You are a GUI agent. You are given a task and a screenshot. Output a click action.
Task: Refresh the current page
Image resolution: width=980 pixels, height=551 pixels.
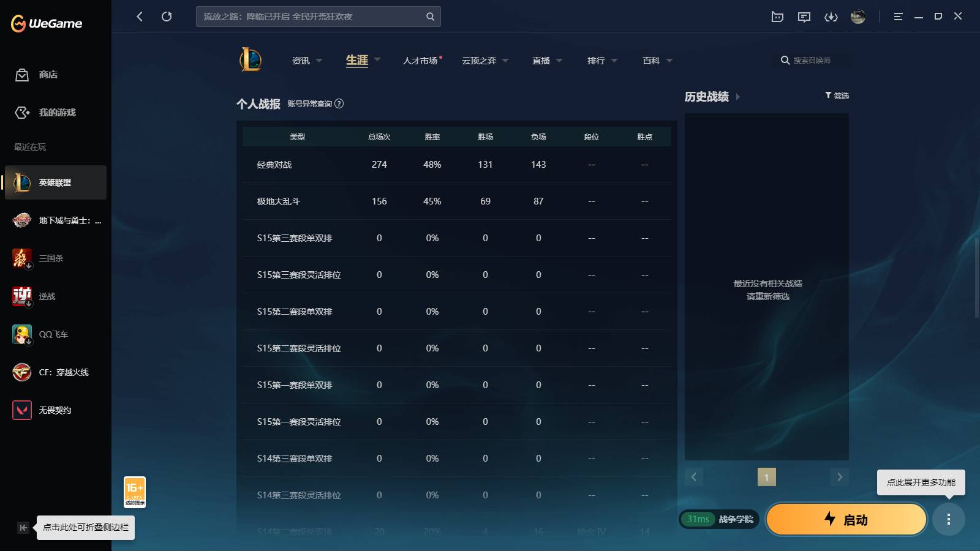167,17
